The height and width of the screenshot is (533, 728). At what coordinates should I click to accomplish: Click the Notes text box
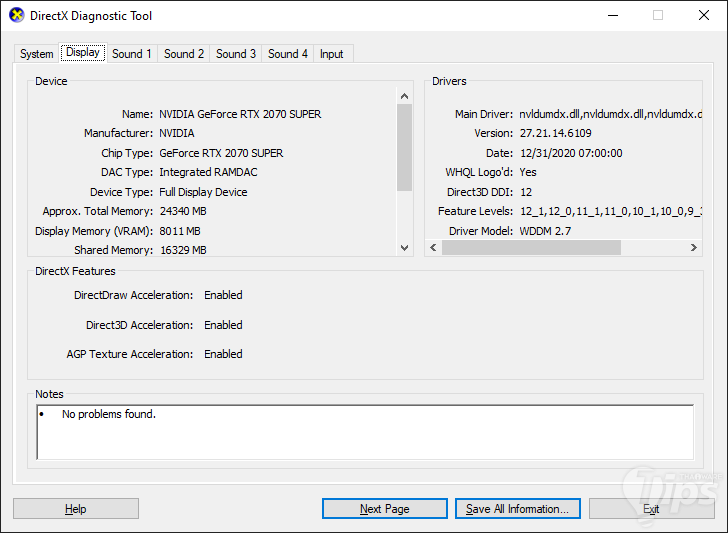(365, 432)
